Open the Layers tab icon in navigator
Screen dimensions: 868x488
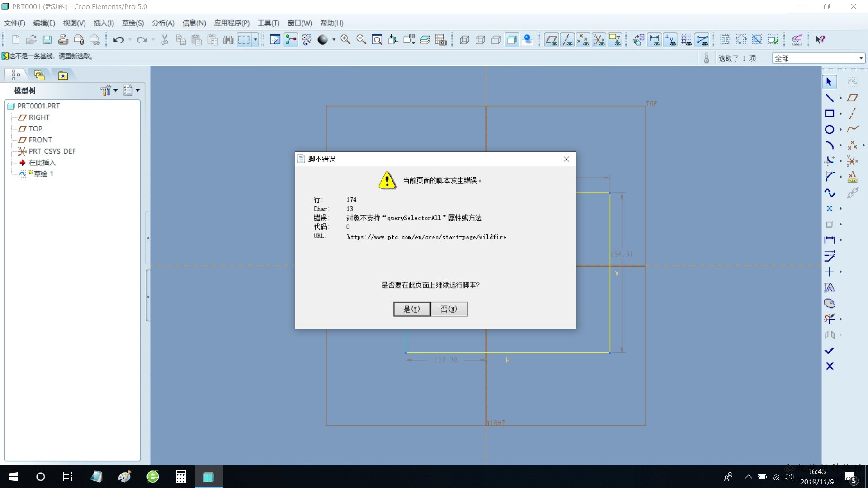(x=39, y=75)
